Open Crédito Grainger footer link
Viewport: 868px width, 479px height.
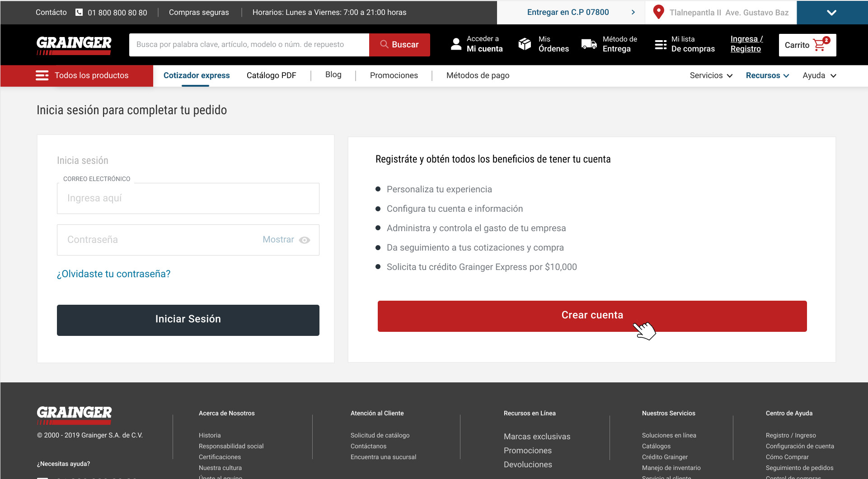(665, 457)
